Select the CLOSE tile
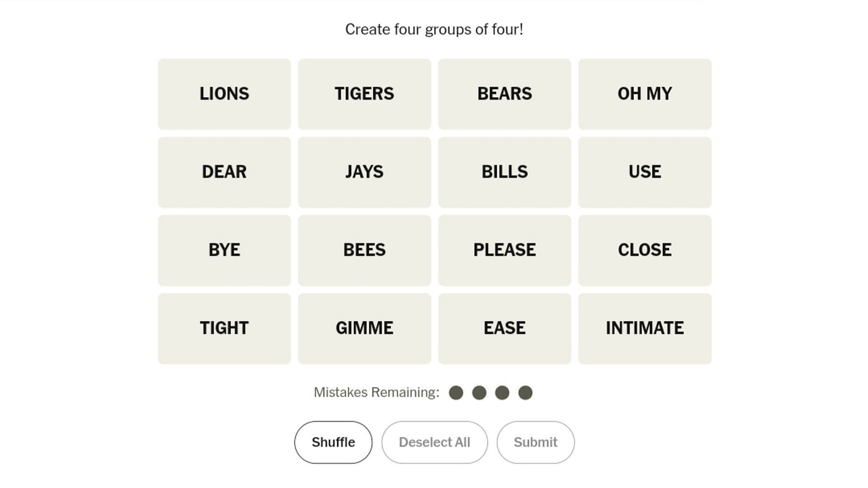Screen dimensions: 868x488 pos(644,249)
